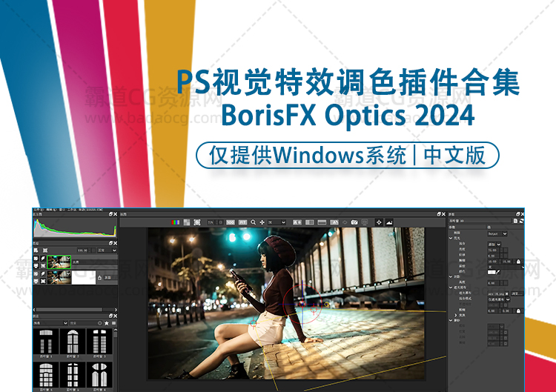The image size is (556, 392).
Task: Open the gobo blend mode dropdown in parameters
Action: 499,299
